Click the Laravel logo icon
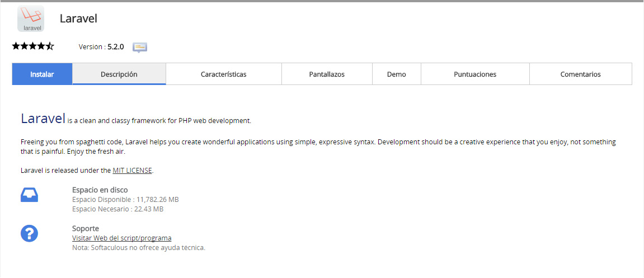The height and width of the screenshot is (278, 644). click(x=31, y=18)
